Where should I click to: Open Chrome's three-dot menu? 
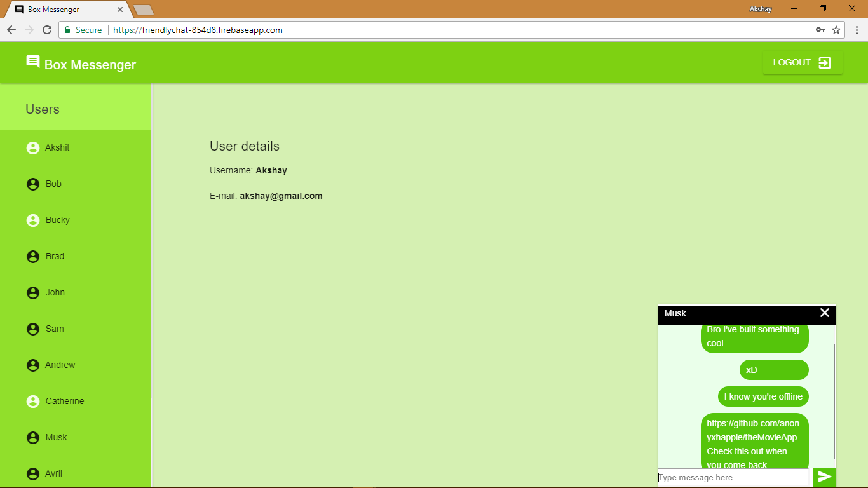(x=857, y=30)
